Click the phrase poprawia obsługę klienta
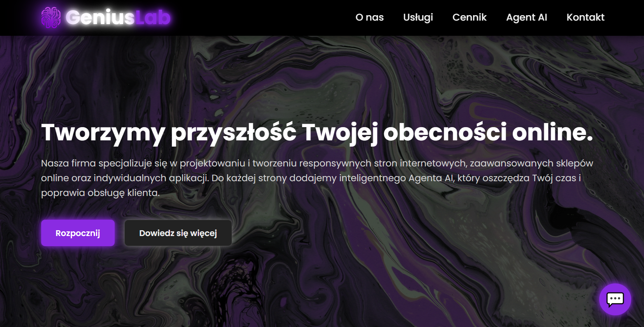The width and height of the screenshot is (644, 327). pyautogui.click(x=100, y=193)
